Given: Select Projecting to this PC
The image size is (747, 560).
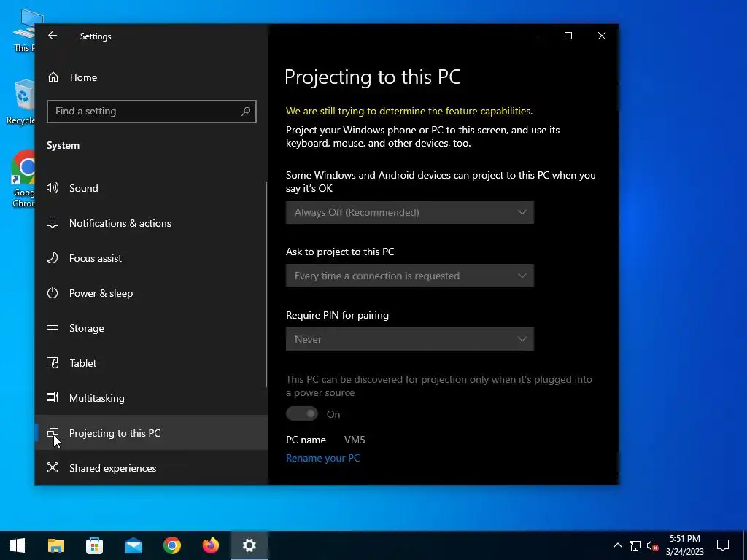Looking at the screenshot, I should [152, 433].
